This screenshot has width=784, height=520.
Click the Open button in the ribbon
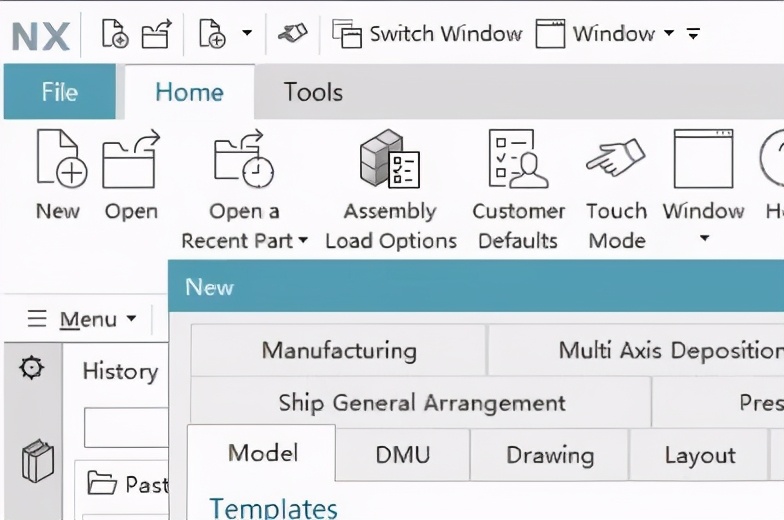coord(132,175)
